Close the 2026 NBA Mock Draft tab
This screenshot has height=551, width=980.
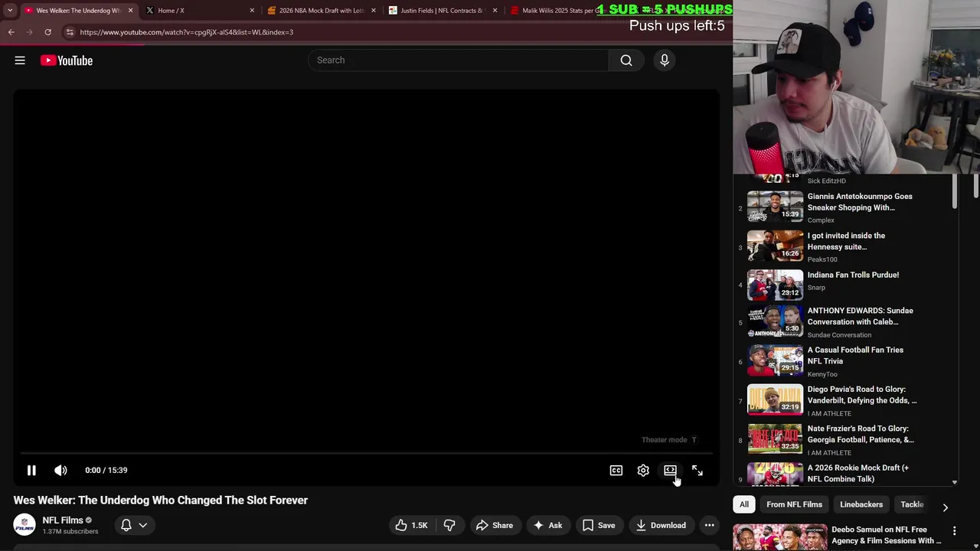click(374, 11)
